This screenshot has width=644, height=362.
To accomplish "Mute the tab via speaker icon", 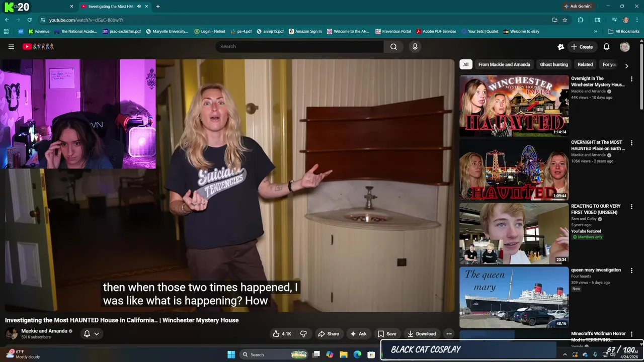I will 139,7.
